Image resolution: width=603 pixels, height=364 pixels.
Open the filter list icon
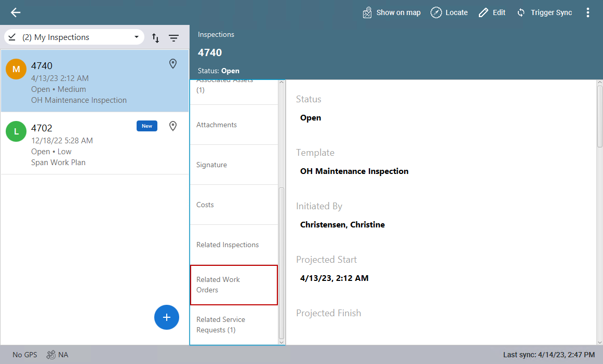[x=173, y=37]
